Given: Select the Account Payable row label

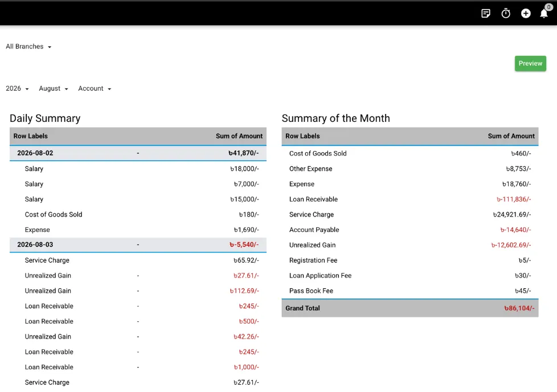Looking at the screenshot, I should (x=314, y=230).
